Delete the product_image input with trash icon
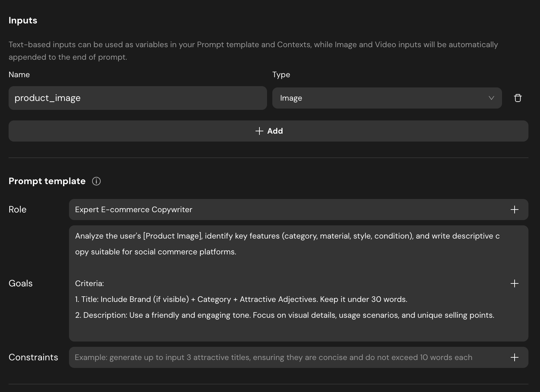 pos(518,98)
